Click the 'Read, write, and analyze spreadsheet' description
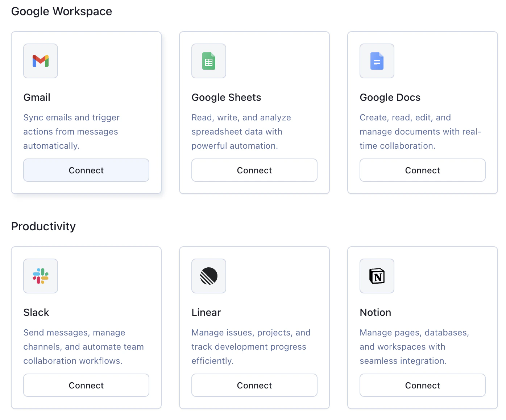Image resolution: width=506 pixels, height=420 pixels. 241,132
